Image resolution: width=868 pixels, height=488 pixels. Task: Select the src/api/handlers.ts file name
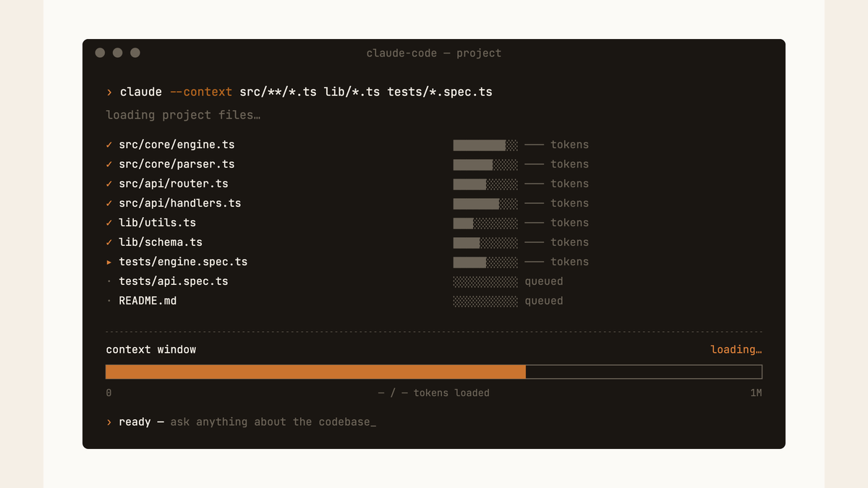point(180,203)
